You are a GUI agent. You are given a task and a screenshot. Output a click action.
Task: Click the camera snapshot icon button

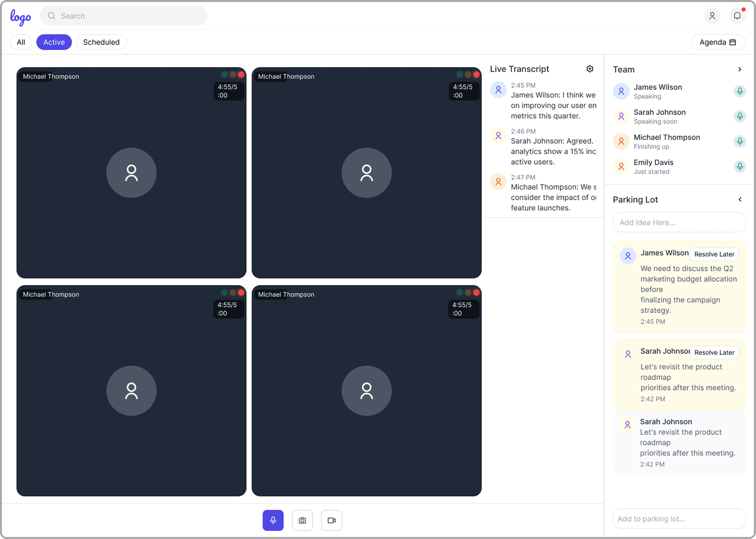pyautogui.click(x=302, y=520)
